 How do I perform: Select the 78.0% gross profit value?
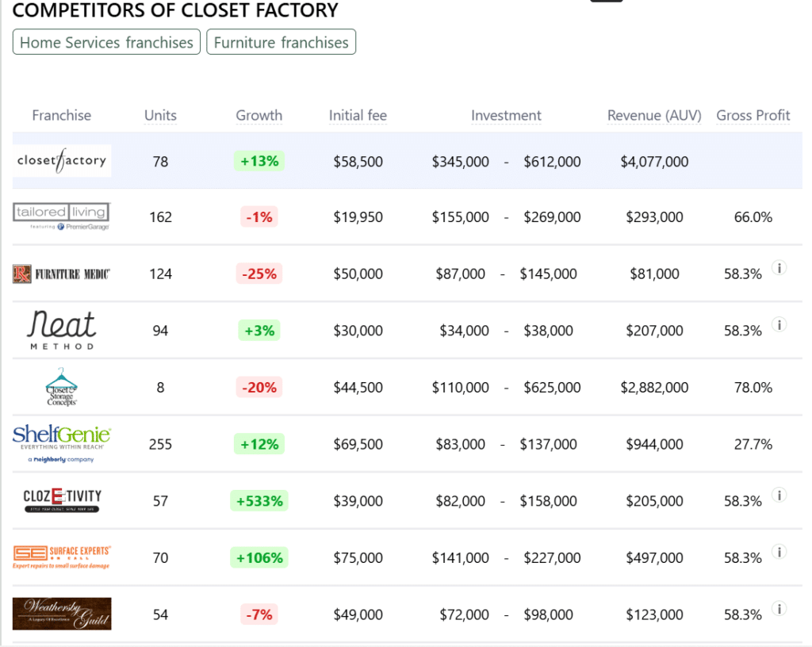(x=753, y=387)
